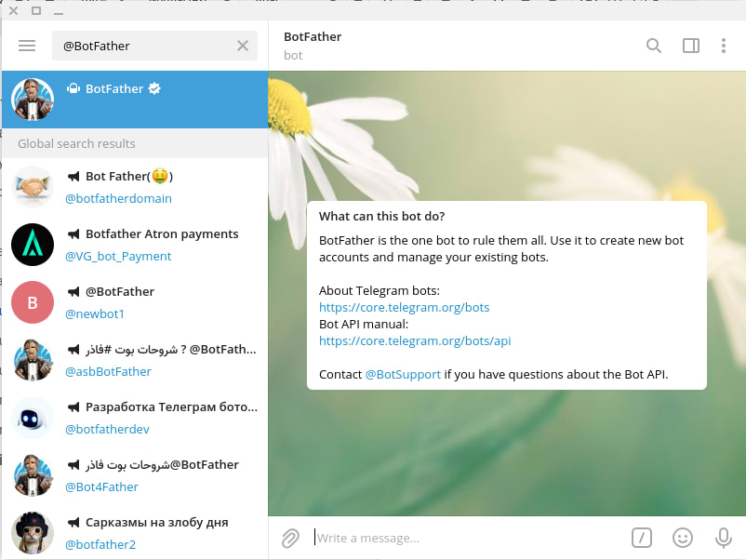
Task: Click the cat avatar of @botfather2
Action: click(x=33, y=533)
